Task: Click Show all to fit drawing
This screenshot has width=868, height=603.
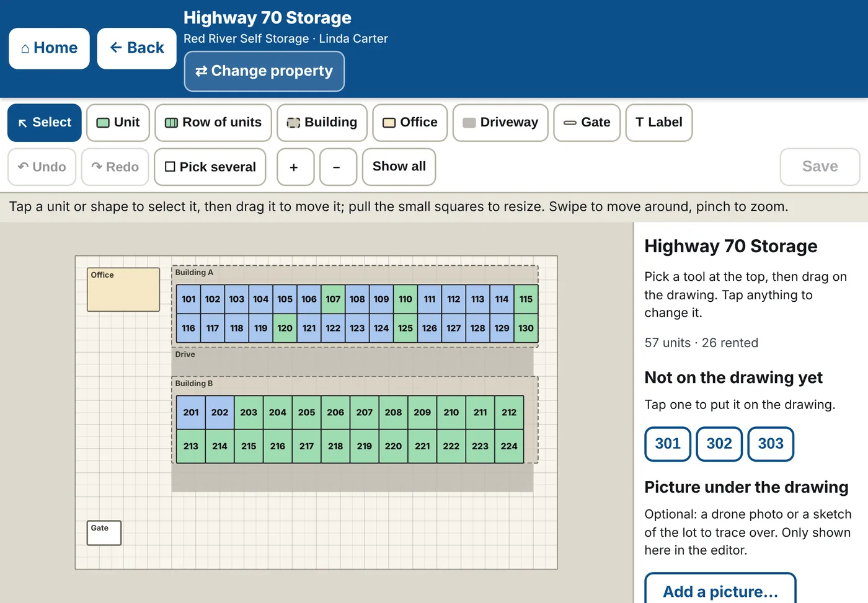Action: (399, 167)
